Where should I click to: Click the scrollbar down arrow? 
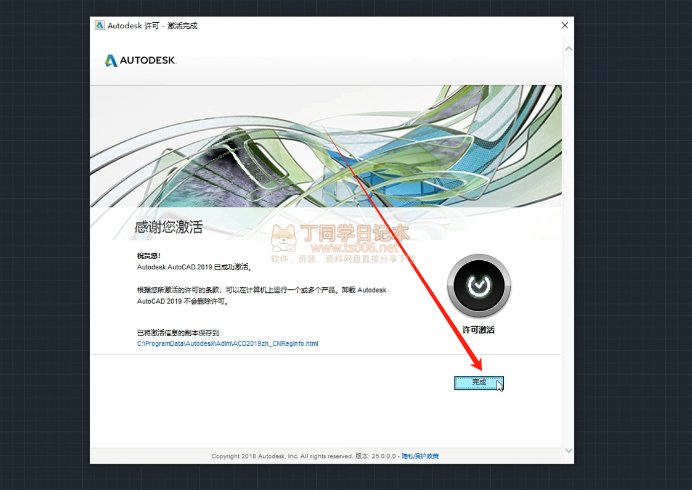568,450
